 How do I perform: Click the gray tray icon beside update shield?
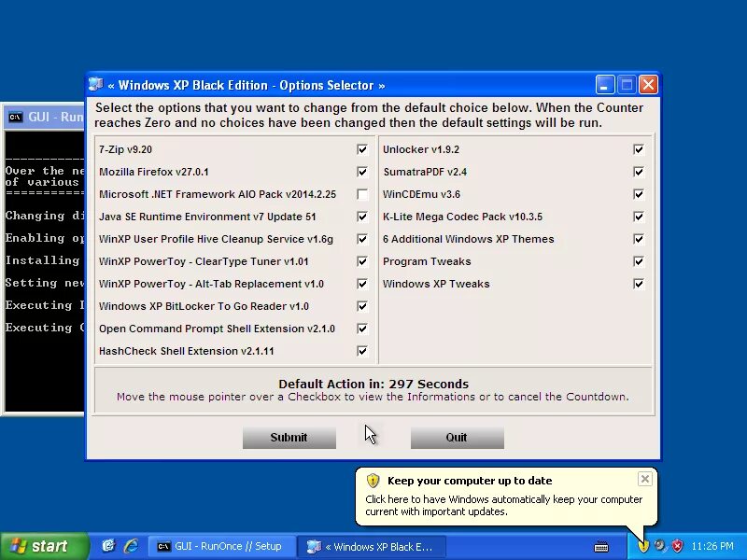click(x=660, y=546)
